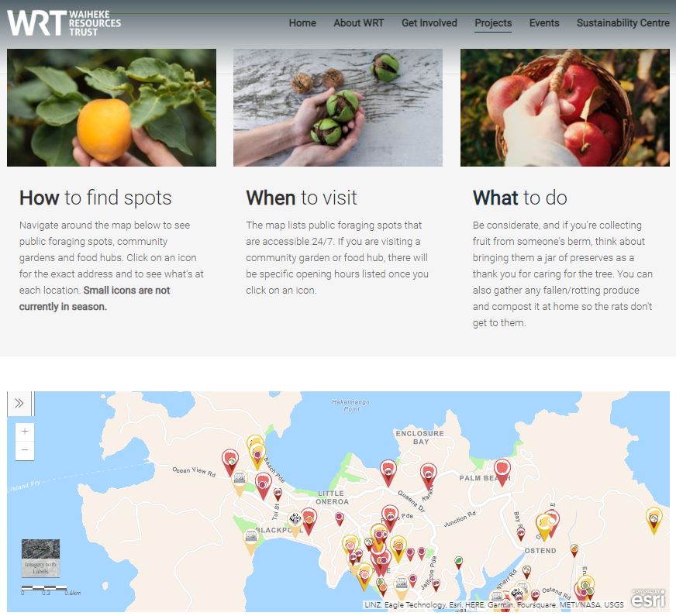This screenshot has width=676, height=616.
Task: Go to the Home page
Action: 302,22
